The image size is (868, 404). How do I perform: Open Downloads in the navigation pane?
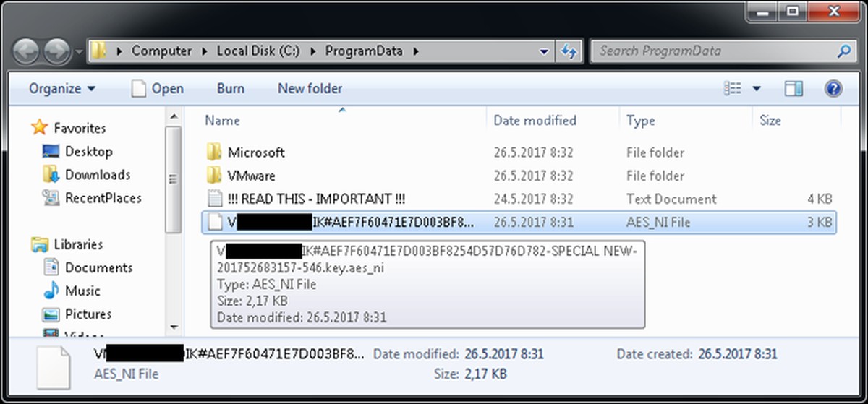[97, 175]
